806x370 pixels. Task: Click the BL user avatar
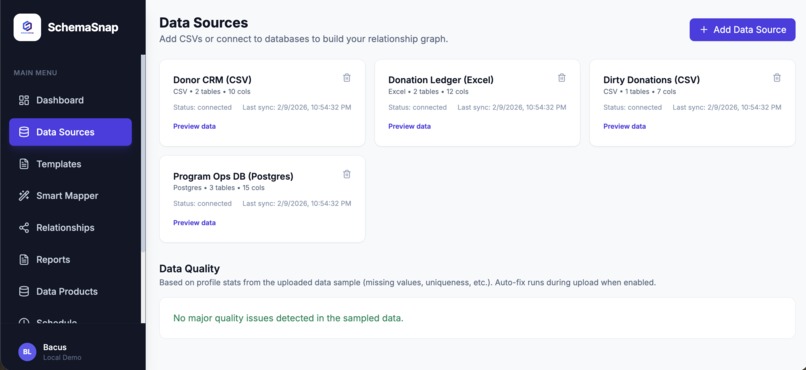pos(27,352)
